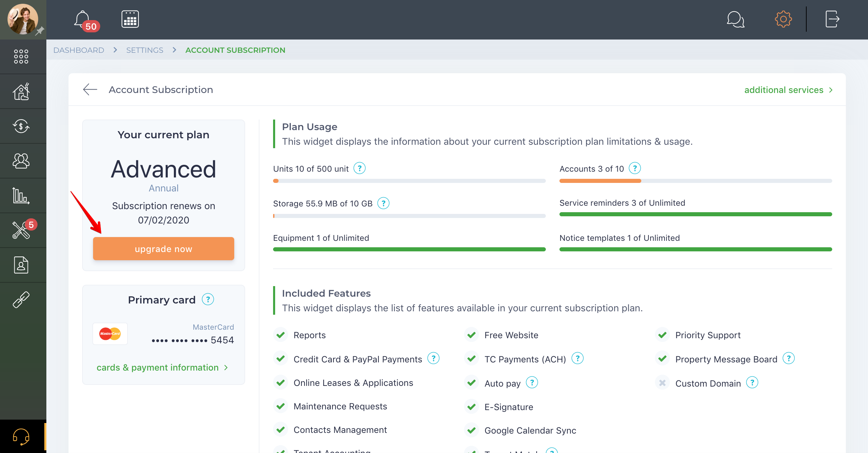This screenshot has width=868, height=453.
Task: Click help icon next to Storage usage
Action: [383, 203]
